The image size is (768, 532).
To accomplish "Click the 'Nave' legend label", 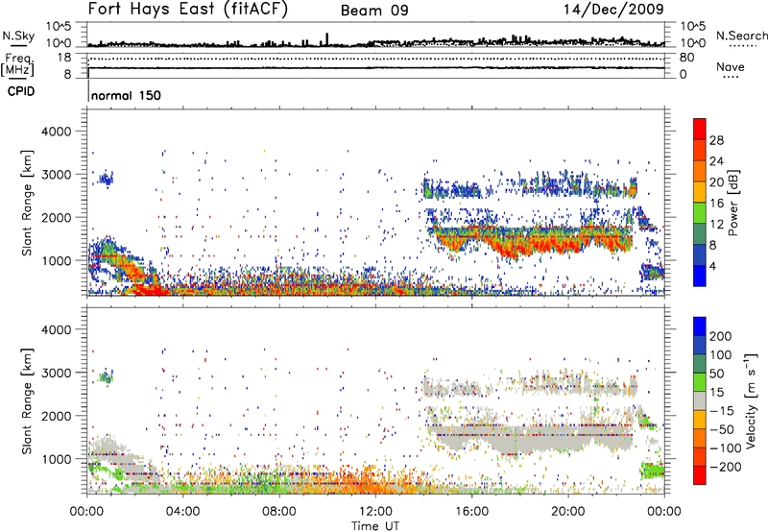I will pyautogui.click(x=730, y=66).
